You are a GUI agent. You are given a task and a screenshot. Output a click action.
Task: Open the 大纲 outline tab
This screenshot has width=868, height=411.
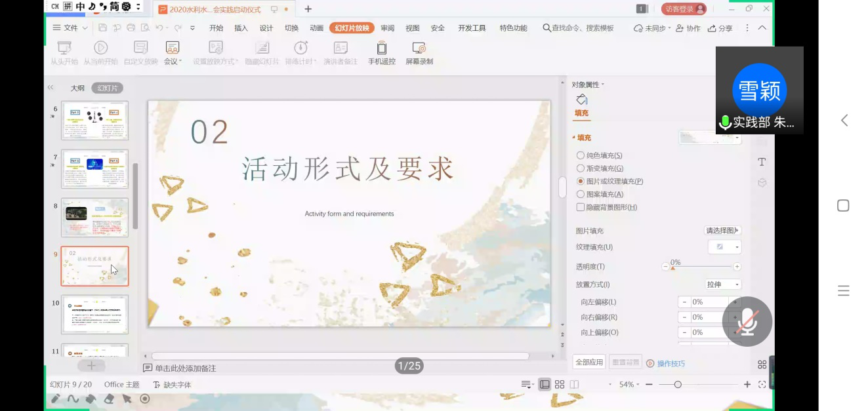coord(77,88)
